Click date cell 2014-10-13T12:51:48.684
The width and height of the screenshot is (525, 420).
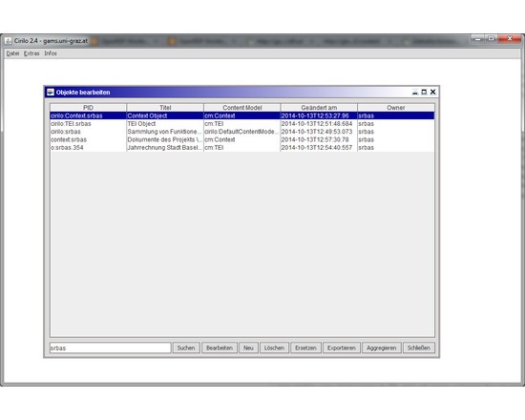tap(319, 123)
